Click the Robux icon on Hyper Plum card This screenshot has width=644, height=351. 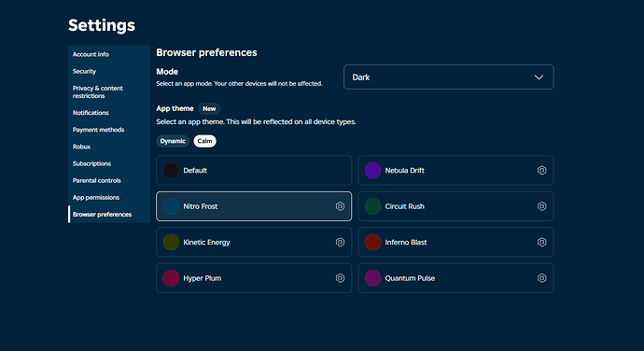coord(340,278)
